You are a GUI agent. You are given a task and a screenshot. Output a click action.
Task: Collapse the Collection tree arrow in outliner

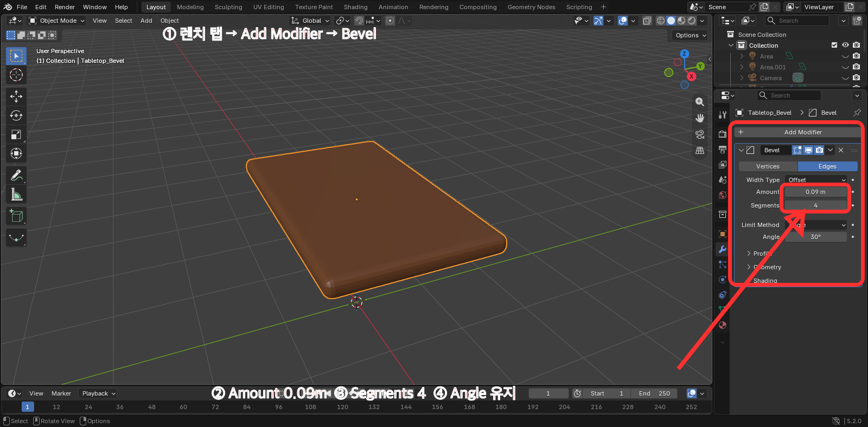[x=731, y=46]
